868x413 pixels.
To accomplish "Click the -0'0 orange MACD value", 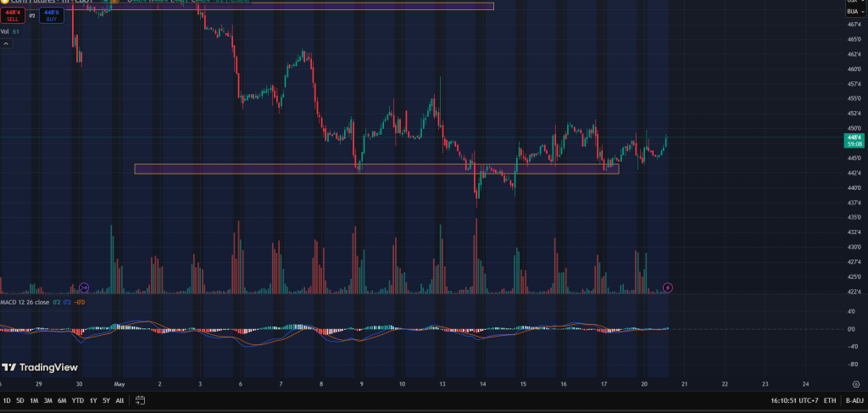I will (81, 302).
